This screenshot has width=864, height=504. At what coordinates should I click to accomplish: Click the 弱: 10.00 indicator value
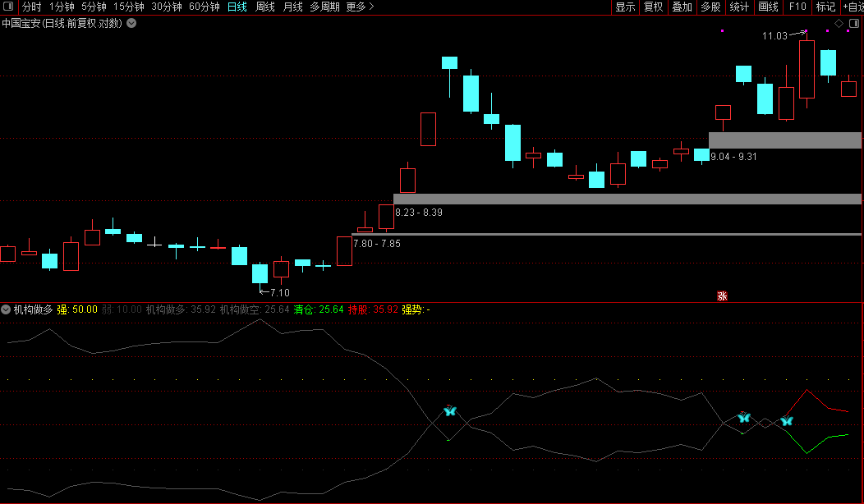122,309
